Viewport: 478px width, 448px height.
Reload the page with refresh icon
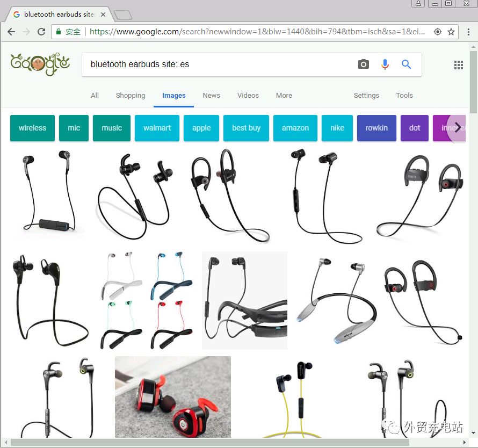[x=41, y=31]
